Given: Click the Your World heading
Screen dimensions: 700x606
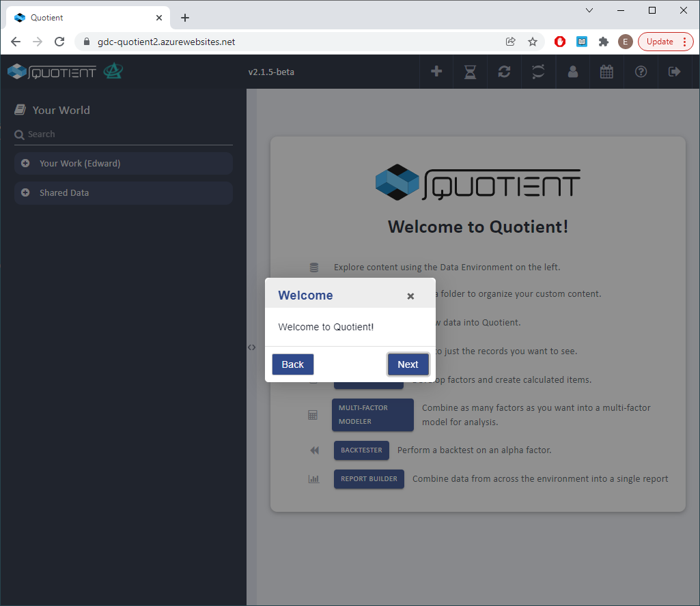Looking at the screenshot, I should (61, 111).
